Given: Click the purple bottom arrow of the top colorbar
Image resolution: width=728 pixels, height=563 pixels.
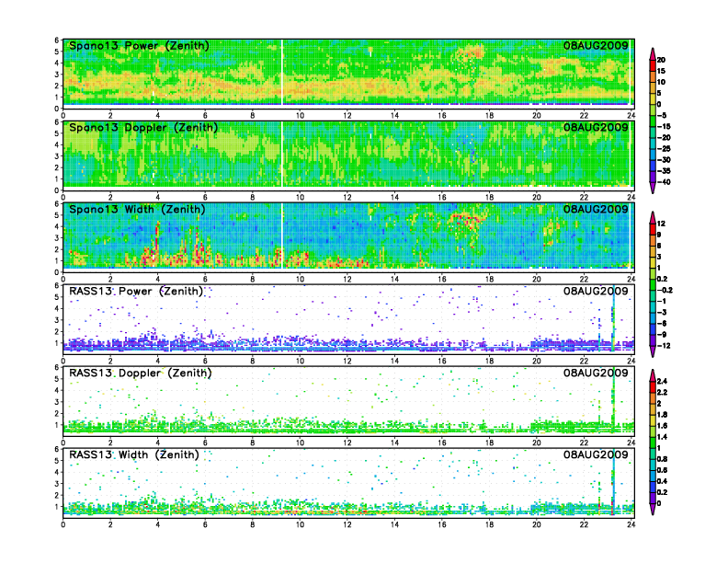Looking at the screenshot, I should [653, 188].
